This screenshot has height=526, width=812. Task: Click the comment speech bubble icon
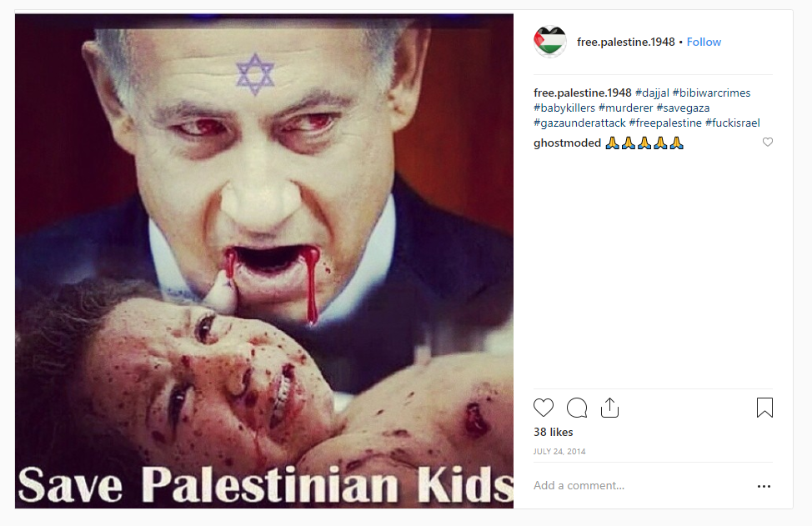[x=577, y=408]
